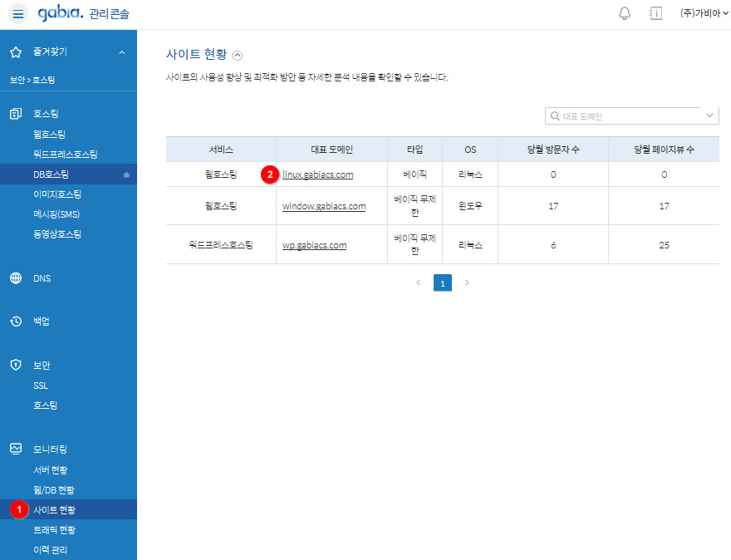Screen dimensions: 731x560
Task: Click the visitor count 6
Action: (553, 245)
